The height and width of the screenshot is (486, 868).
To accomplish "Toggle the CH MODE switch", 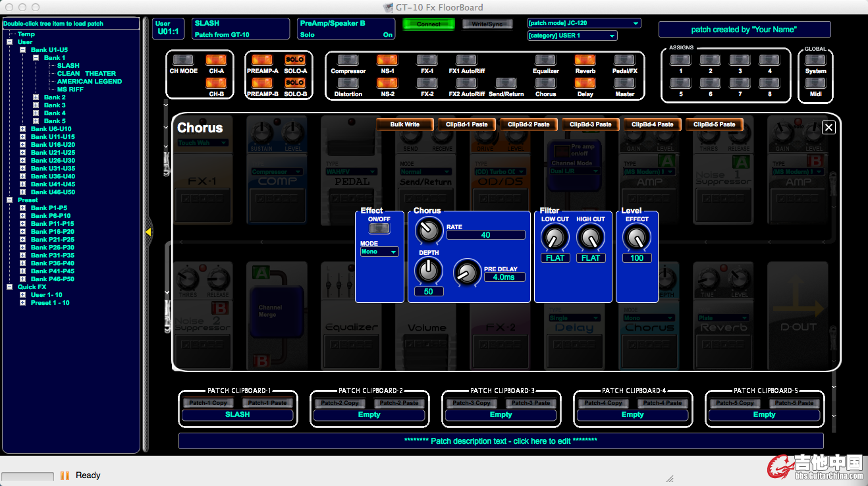I will (x=183, y=61).
